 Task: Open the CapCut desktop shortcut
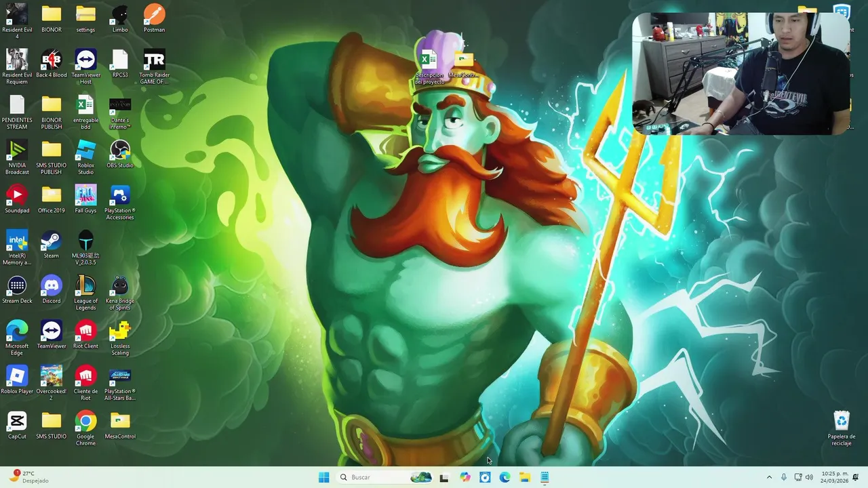click(17, 426)
